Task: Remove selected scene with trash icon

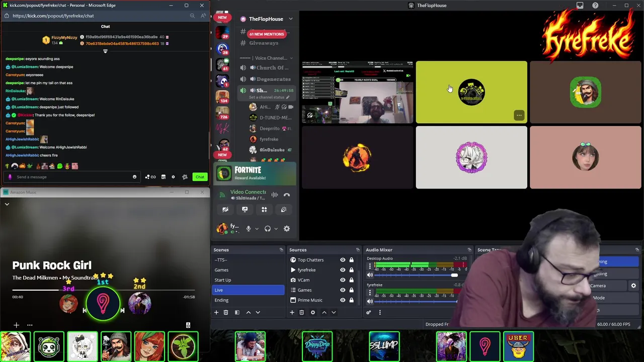Action: tap(226, 313)
